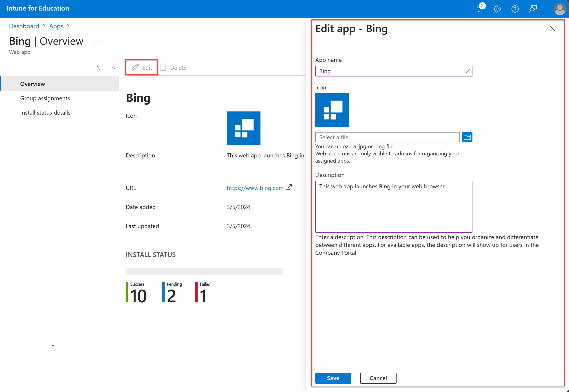Click the Settings gear icon in toolbar
The image size is (569, 392).
[497, 9]
